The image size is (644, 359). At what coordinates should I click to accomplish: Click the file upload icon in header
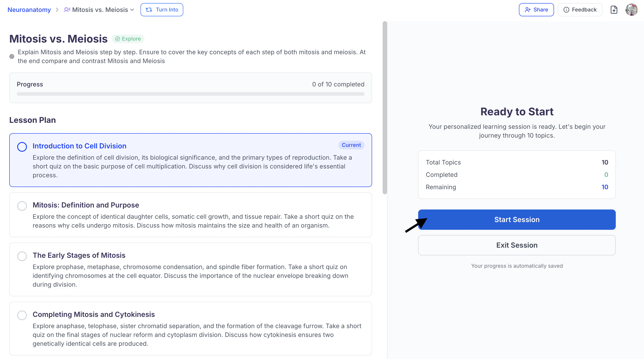pyautogui.click(x=614, y=10)
